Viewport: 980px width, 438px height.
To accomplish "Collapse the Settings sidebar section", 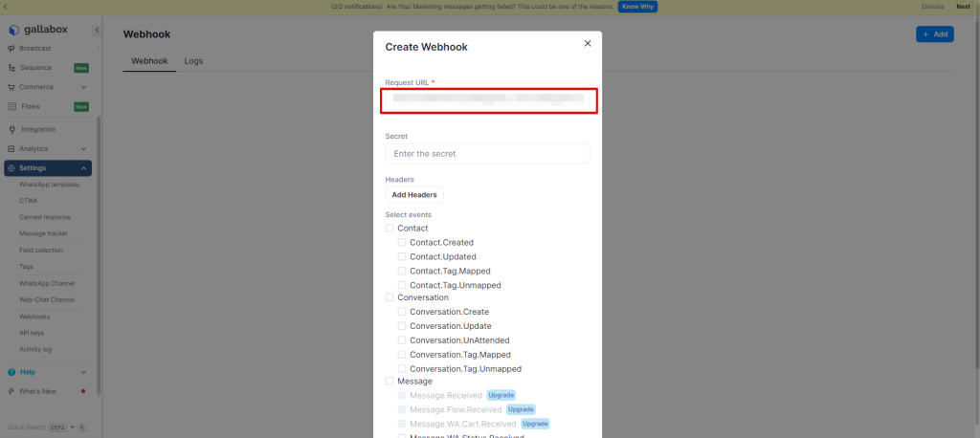I will 84,168.
